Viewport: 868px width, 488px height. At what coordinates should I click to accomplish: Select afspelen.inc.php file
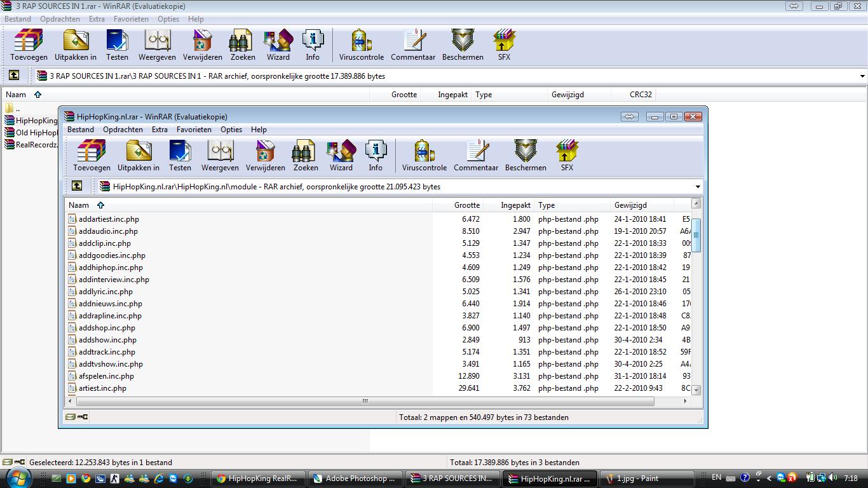[x=106, y=376]
